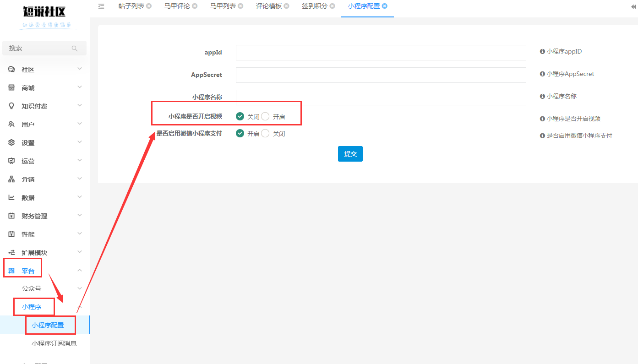Image resolution: width=638 pixels, height=364 pixels.
Task: Close the 马甲评论 tab
Action: (195, 6)
